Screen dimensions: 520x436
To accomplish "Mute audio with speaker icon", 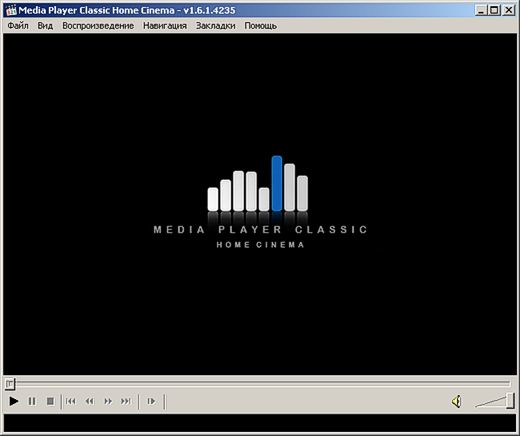I will coord(457,401).
